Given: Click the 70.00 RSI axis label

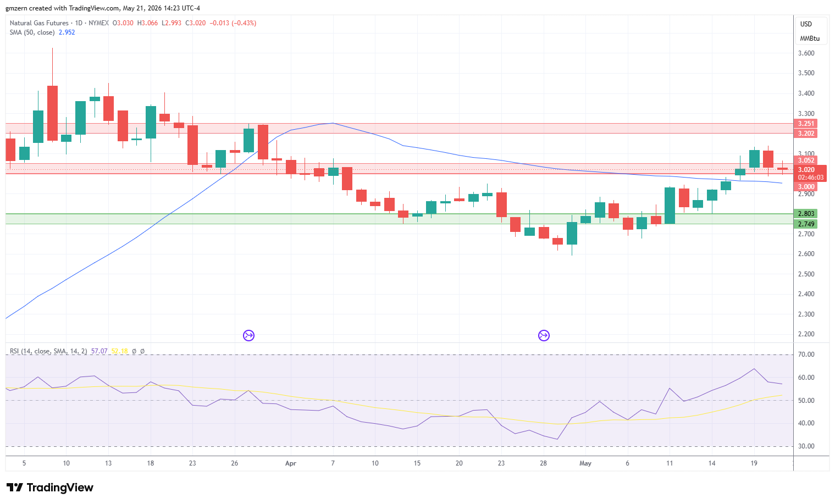Looking at the screenshot, I should (806, 355).
